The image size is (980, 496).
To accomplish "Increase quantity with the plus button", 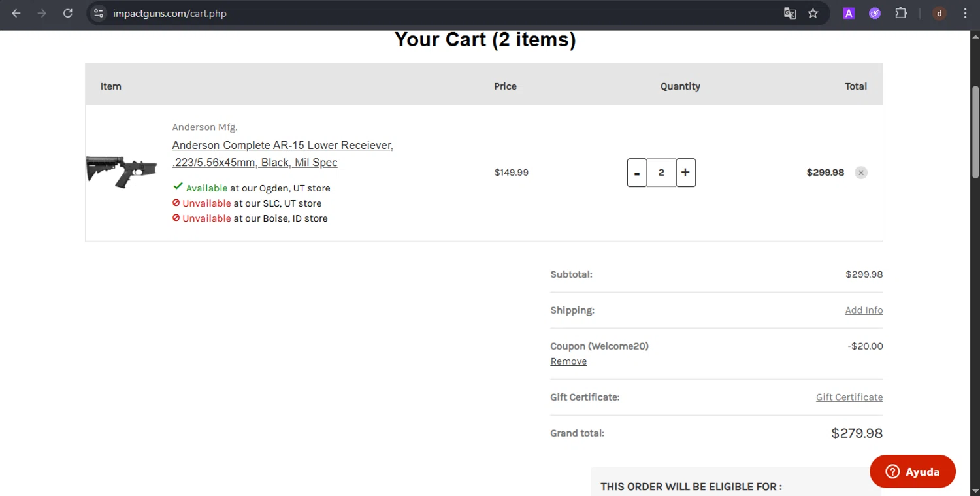I will (685, 173).
